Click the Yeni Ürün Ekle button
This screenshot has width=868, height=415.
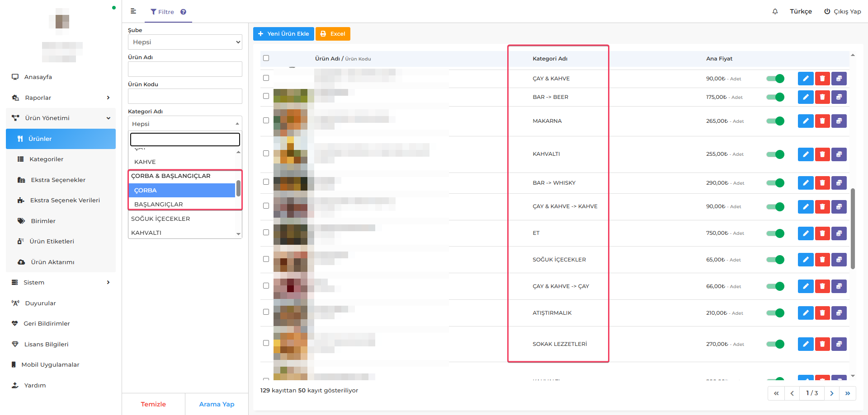click(283, 34)
